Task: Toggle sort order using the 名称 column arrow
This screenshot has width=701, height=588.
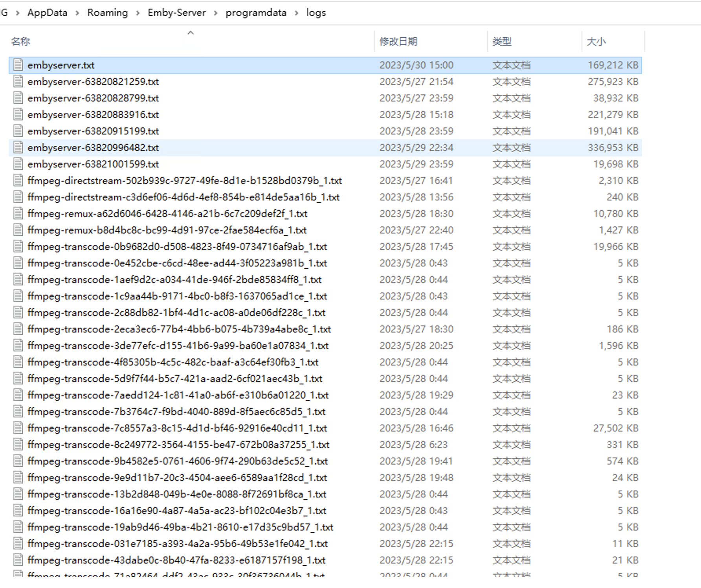Action: click(191, 33)
